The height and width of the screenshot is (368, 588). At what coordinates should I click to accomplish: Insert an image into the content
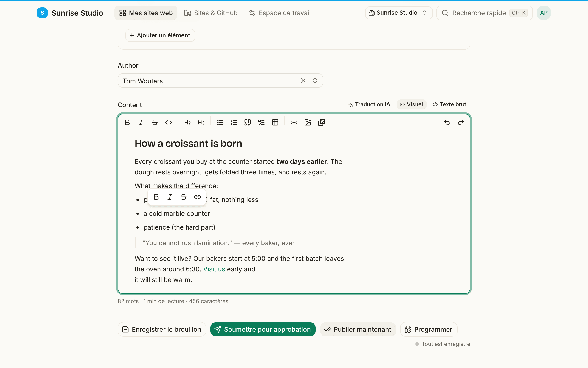tap(308, 122)
